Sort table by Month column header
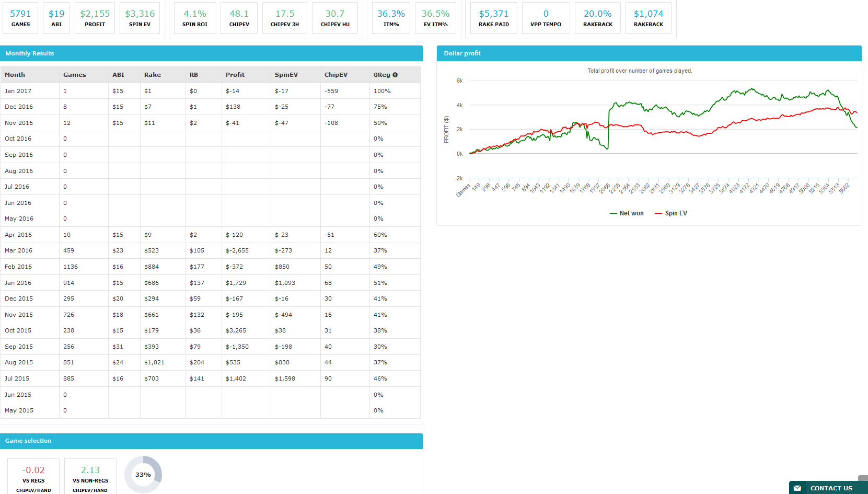Screen dimensions: 868x494 click(x=15, y=75)
